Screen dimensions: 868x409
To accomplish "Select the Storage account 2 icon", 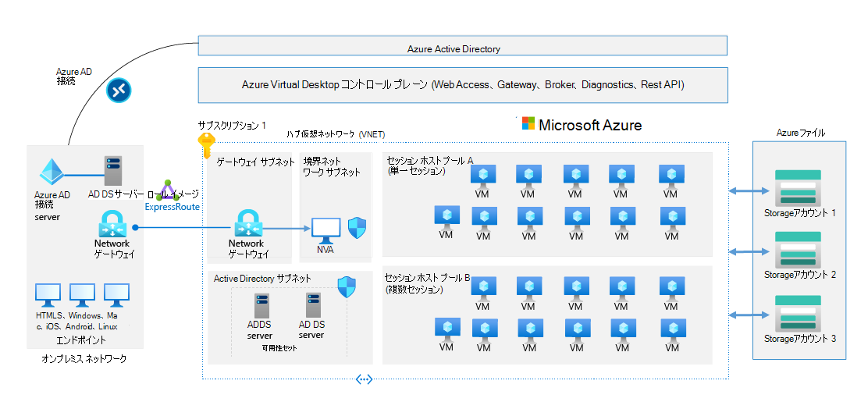I will [x=798, y=250].
